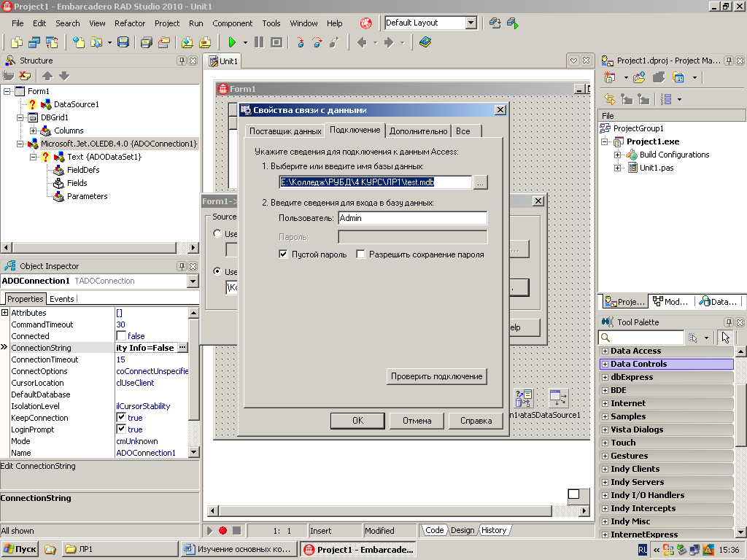Image resolution: width=747 pixels, height=560 pixels.
Task: Open the Refactor menu
Action: click(x=130, y=23)
